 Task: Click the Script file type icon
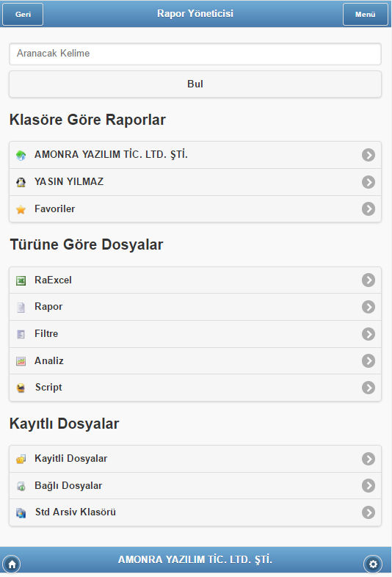tap(21, 388)
